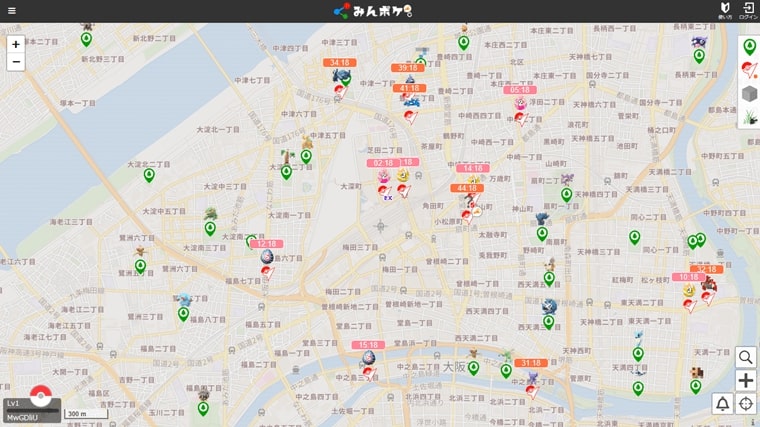
Task: Click the pink raid egg near 福島六丁目
Action: pos(267,256)
